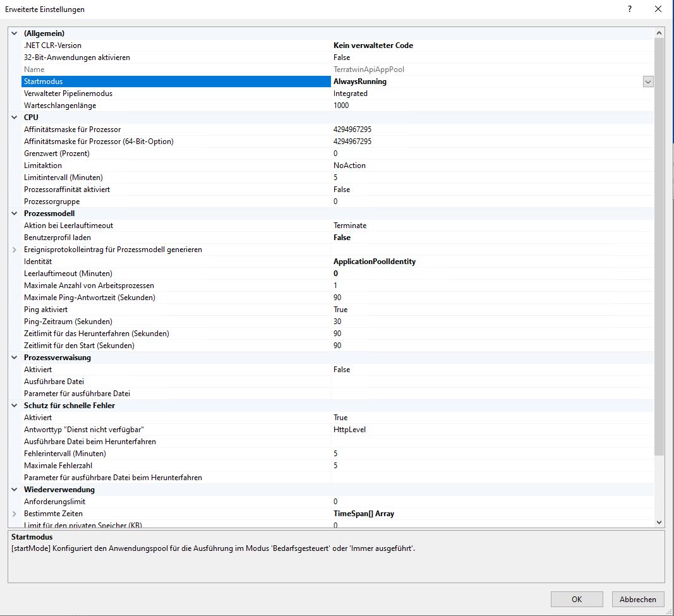Close the Erweiterte Einstellungen dialog

coord(659,9)
